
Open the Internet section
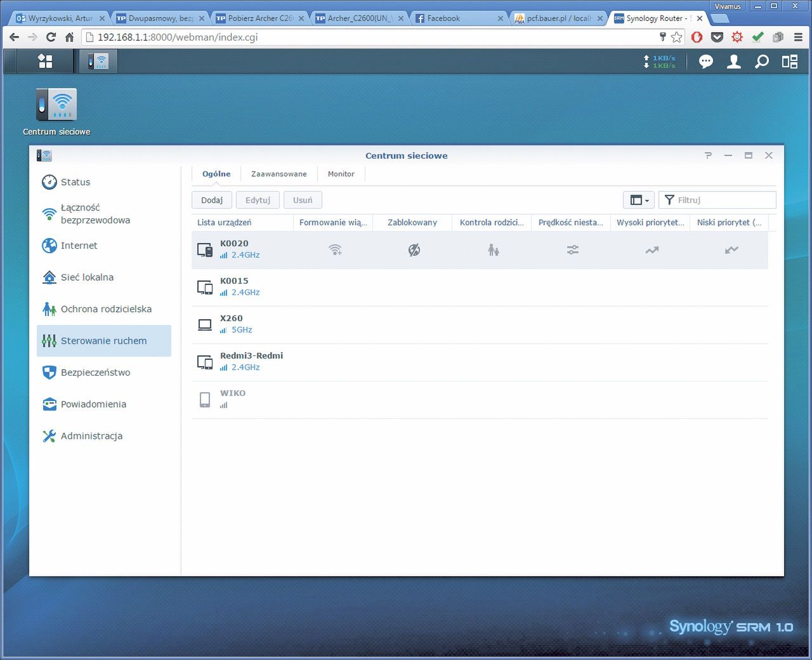tap(104, 246)
